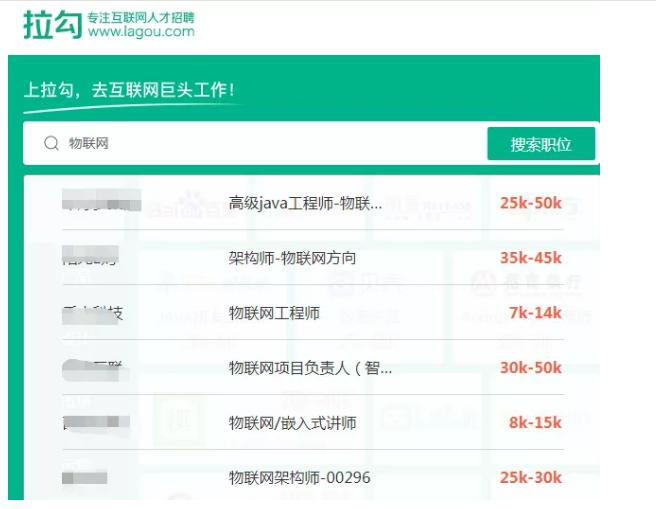Click the 30k-50k salary label
Screen dimensions: 656x509
click(x=531, y=368)
